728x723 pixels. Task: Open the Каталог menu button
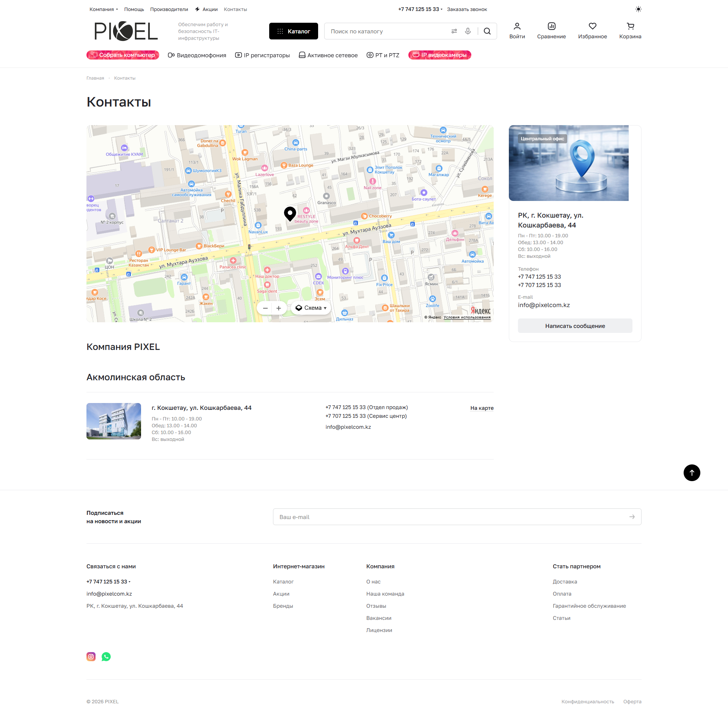[293, 31]
